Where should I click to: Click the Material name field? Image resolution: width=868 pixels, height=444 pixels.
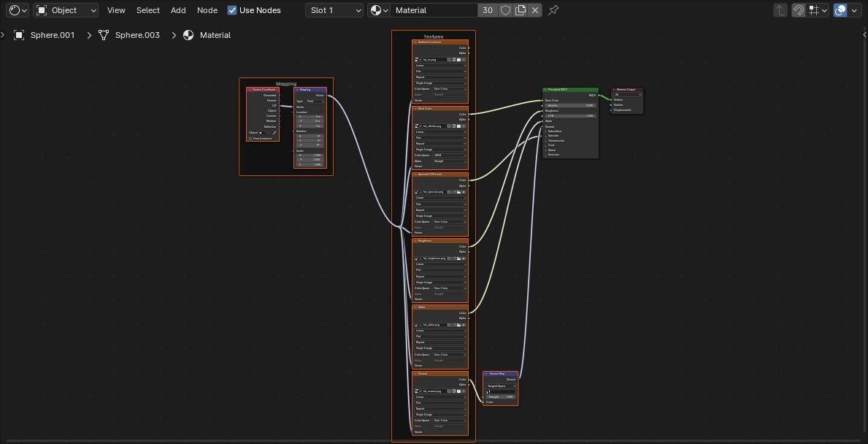(x=434, y=10)
